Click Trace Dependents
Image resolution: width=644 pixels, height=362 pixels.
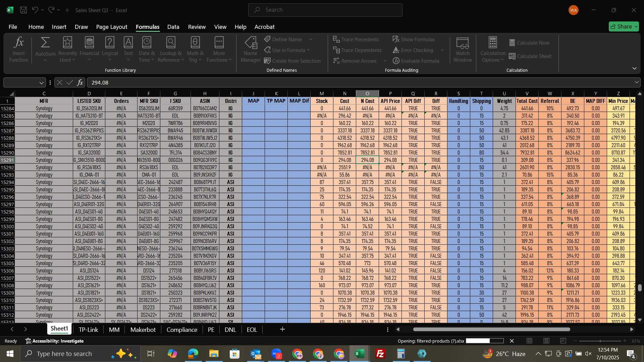click(x=357, y=50)
